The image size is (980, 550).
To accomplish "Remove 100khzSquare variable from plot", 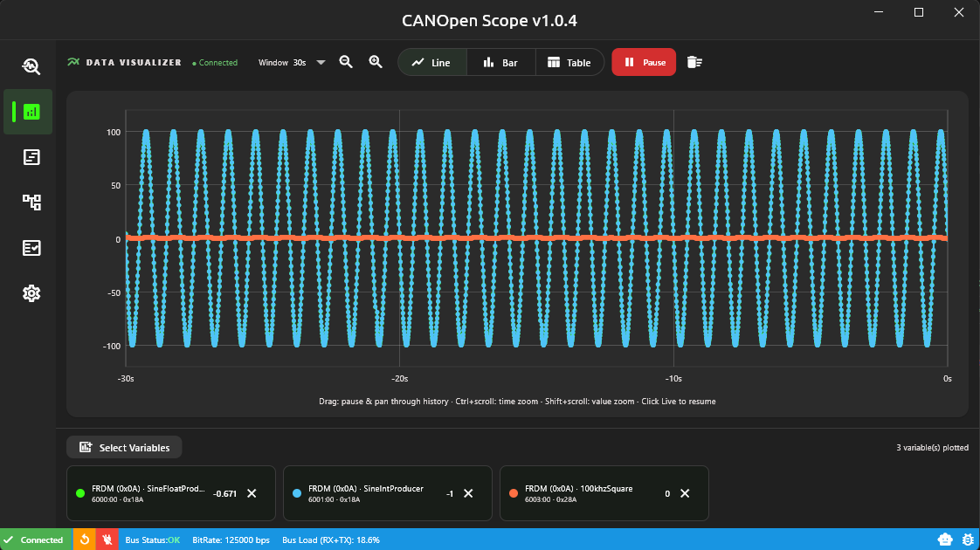I will tap(685, 493).
